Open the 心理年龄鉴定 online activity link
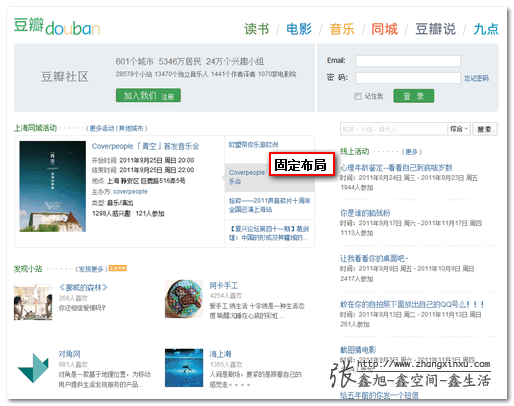The width and height of the screenshot is (514, 406). [x=396, y=167]
